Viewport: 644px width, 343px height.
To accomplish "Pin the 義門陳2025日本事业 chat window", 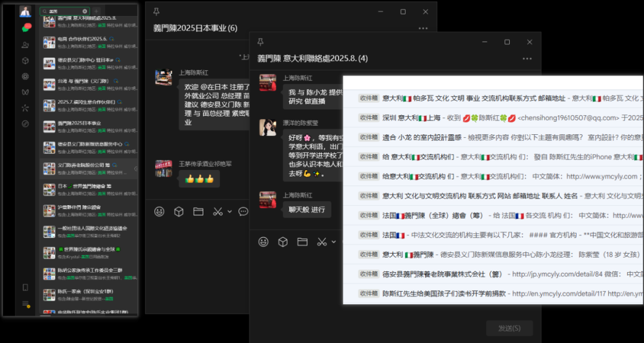I will (156, 11).
